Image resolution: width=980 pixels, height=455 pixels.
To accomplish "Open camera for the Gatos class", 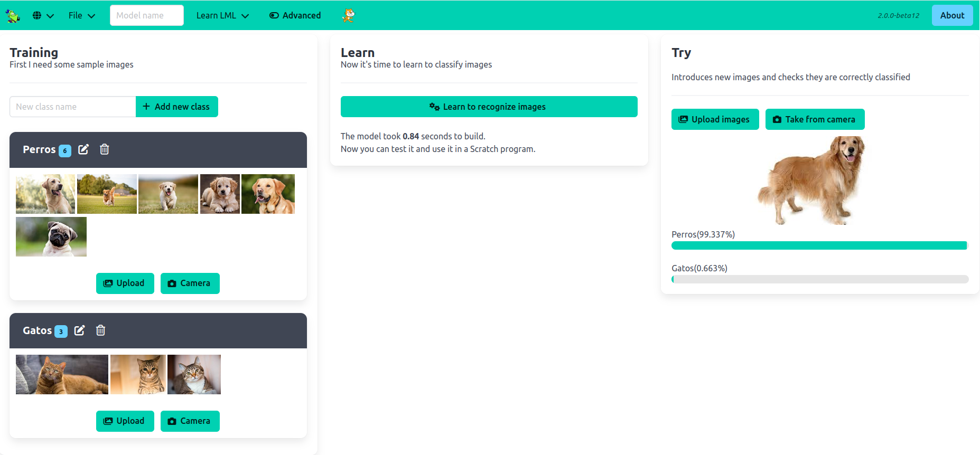I will click(190, 421).
